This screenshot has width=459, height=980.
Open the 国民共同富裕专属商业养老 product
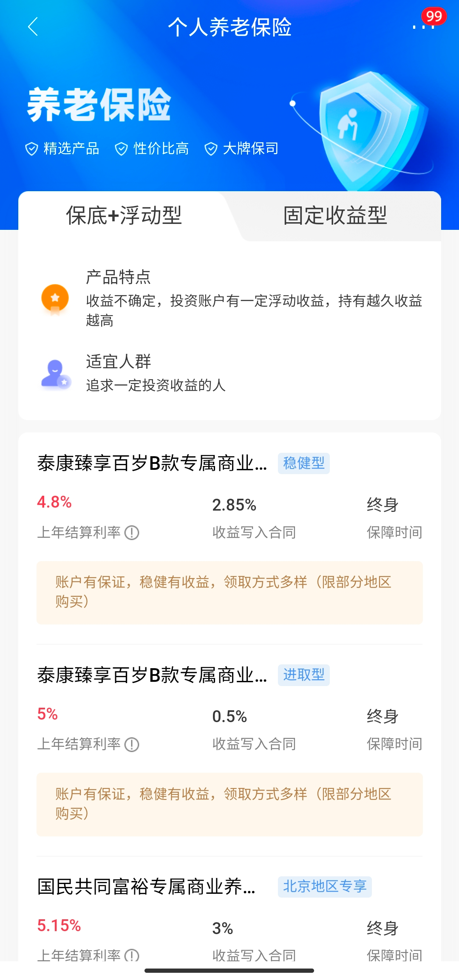pyautogui.click(x=146, y=887)
